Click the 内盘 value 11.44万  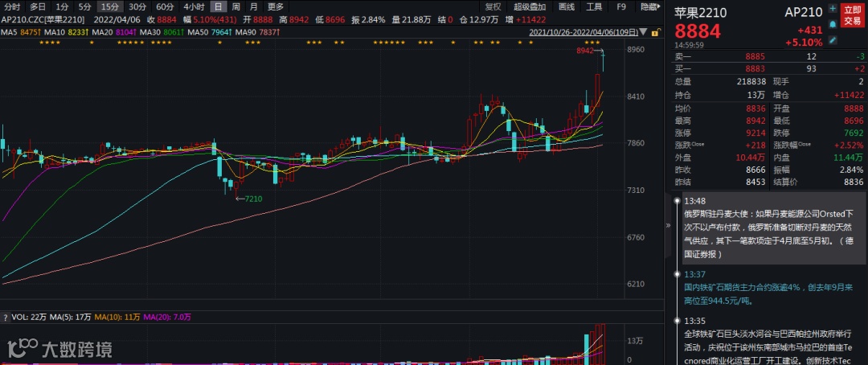point(850,158)
